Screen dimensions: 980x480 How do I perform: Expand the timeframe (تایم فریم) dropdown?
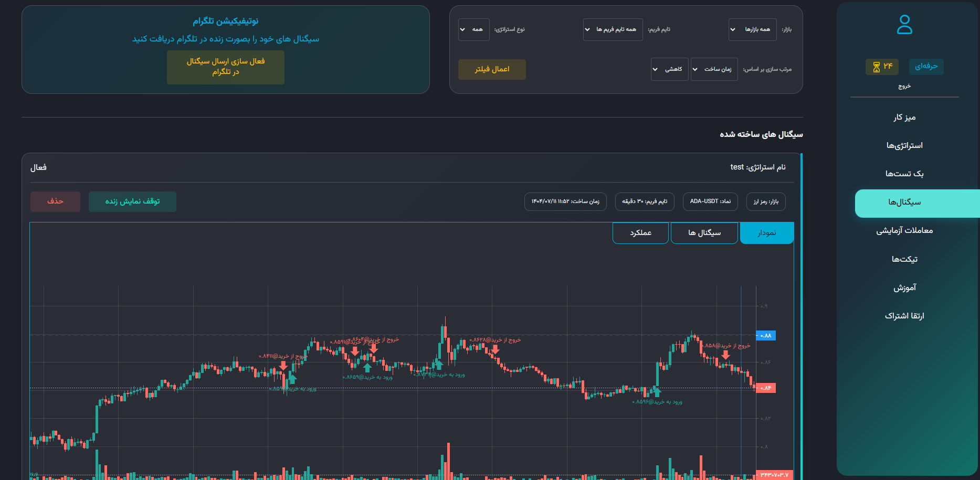point(613,30)
